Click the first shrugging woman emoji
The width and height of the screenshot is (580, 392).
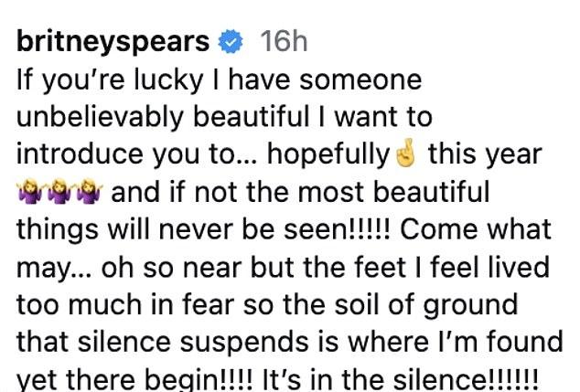point(30,191)
